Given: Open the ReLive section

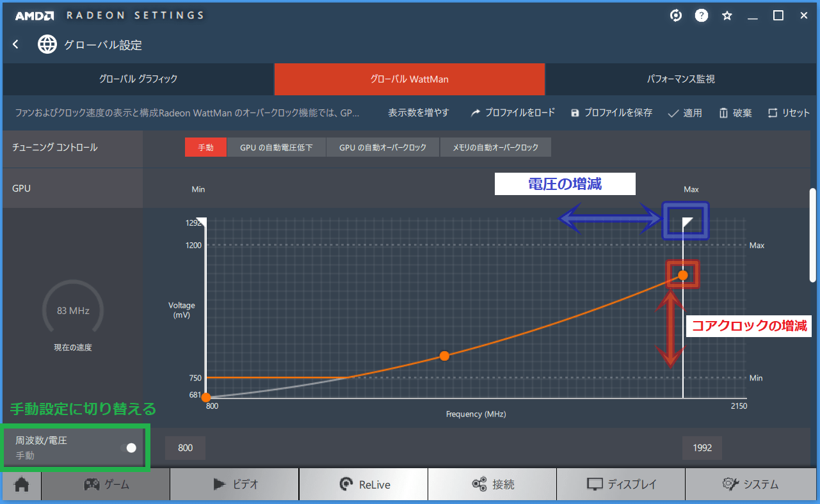Looking at the screenshot, I should click(x=364, y=484).
